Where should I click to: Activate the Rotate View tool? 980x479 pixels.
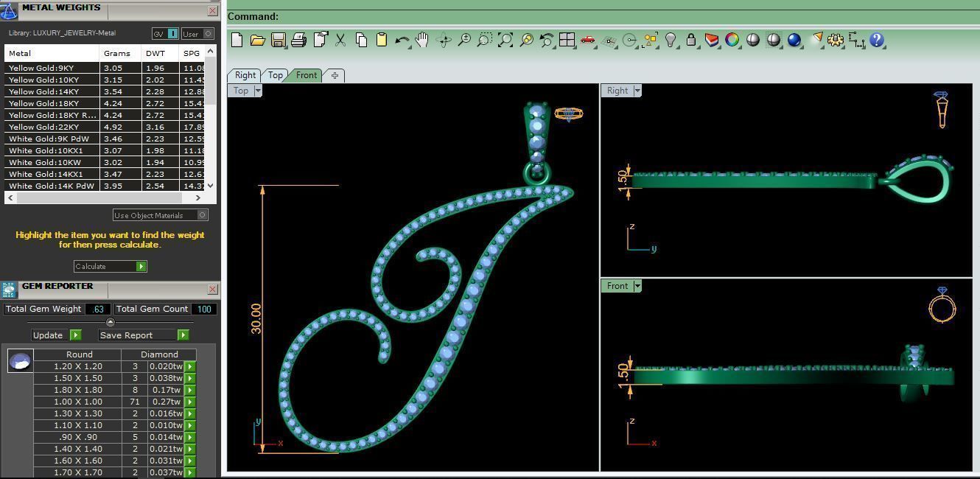[444, 40]
